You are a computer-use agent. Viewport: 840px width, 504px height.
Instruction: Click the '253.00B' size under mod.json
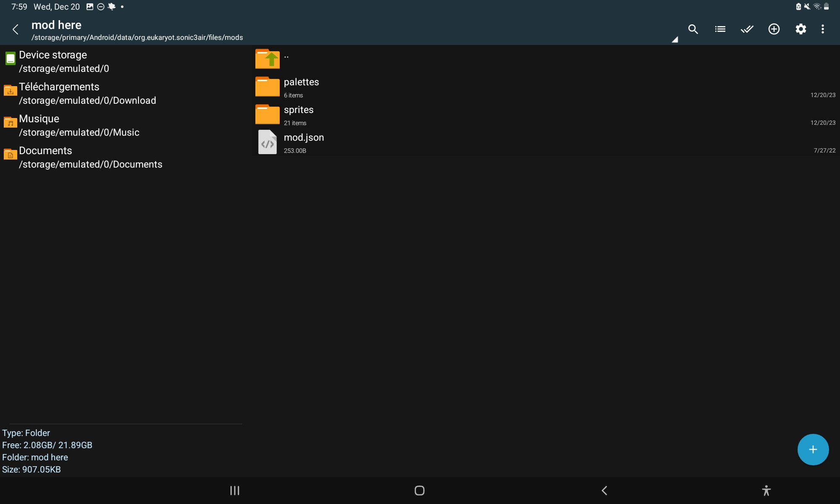295,151
